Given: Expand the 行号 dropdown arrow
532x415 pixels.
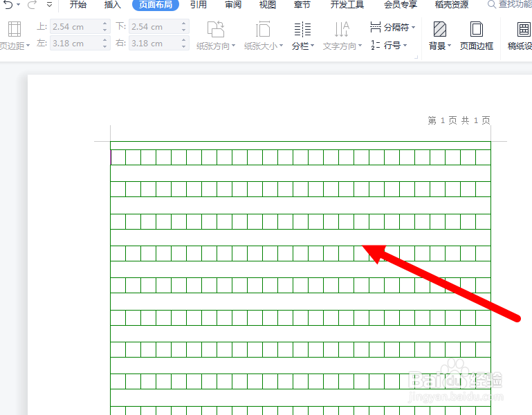Looking at the screenshot, I should tap(405, 46).
